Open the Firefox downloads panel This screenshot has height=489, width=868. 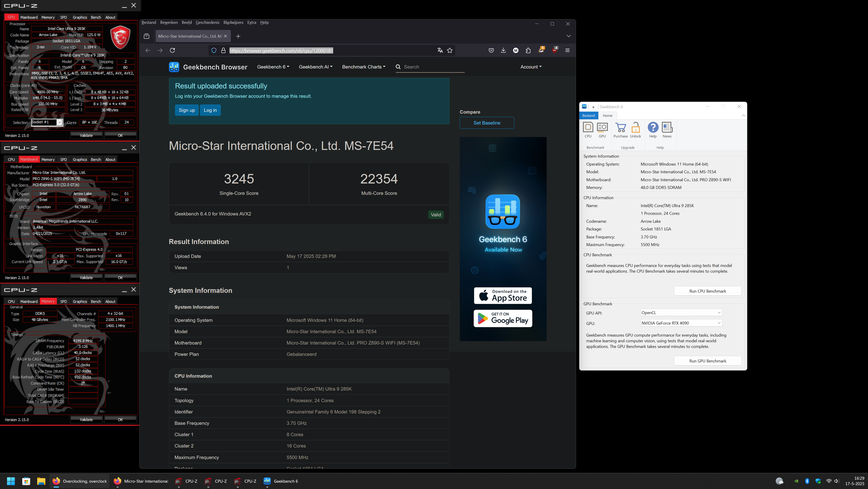click(x=504, y=51)
